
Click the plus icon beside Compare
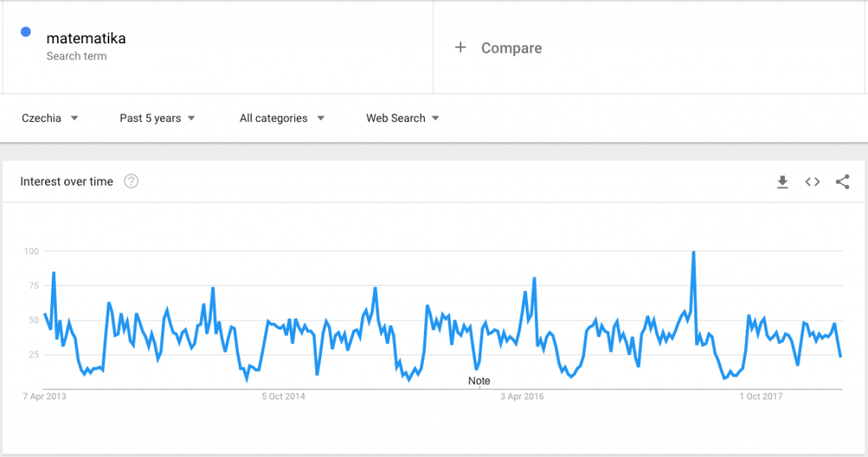coord(460,47)
